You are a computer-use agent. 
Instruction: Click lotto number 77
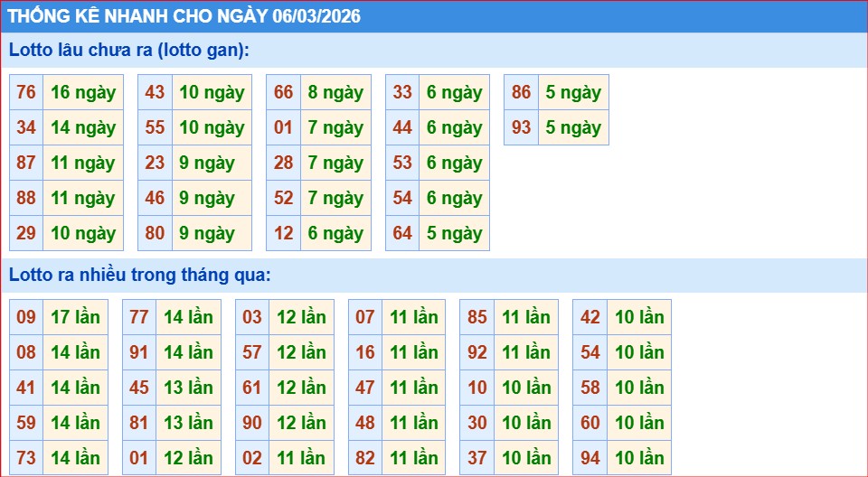coord(139,317)
